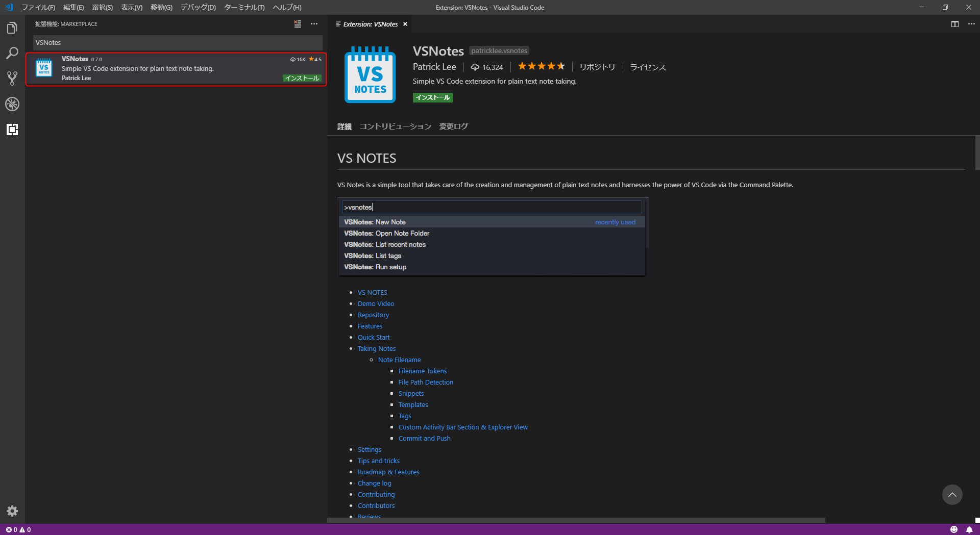This screenshot has height=535, width=980.
Task: Click the errors and warnings status indicator
Action: (18, 529)
